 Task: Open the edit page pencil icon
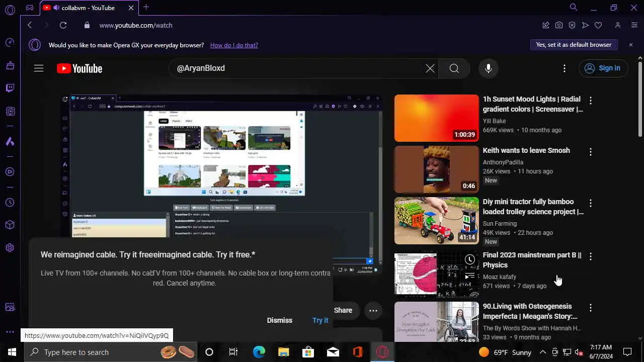point(546,25)
